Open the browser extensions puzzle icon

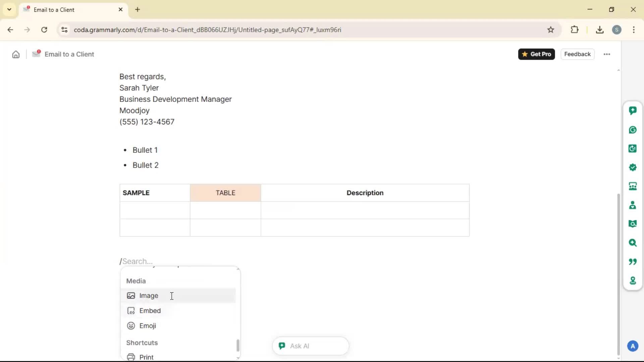click(575, 30)
